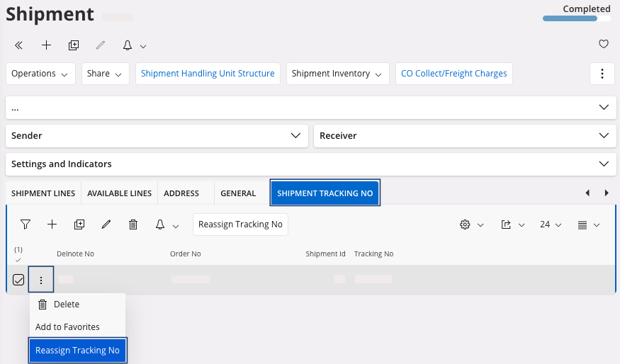This screenshot has height=364, width=620.
Task: Click the pencil edit icon in the tracking table toolbar
Action: click(106, 224)
